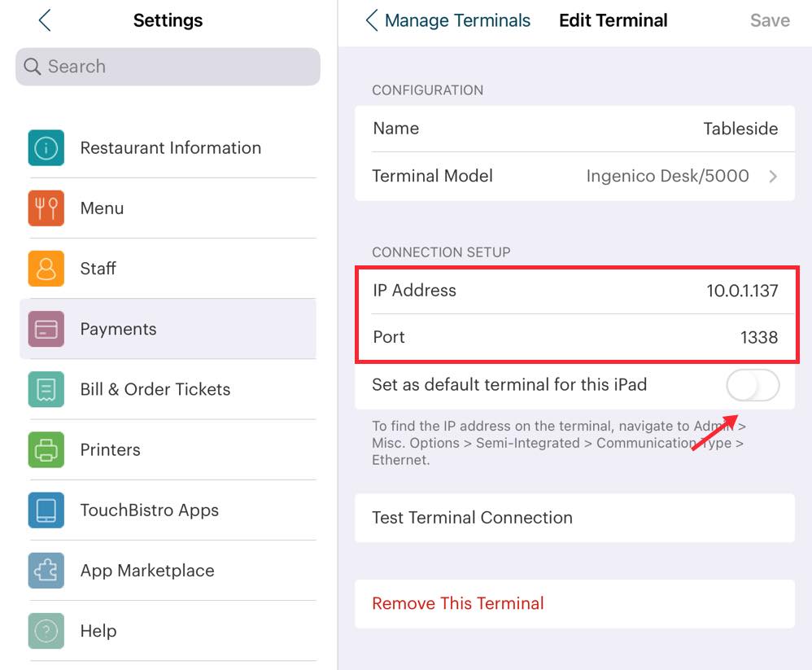Image resolution: width=812 pixels, height=670 pixels.
Task: Edit the IP Address field value
Action: coord(741,291)
